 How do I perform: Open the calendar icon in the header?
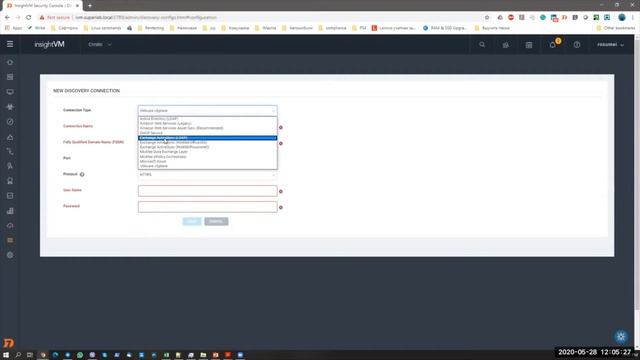click(529, 44)
